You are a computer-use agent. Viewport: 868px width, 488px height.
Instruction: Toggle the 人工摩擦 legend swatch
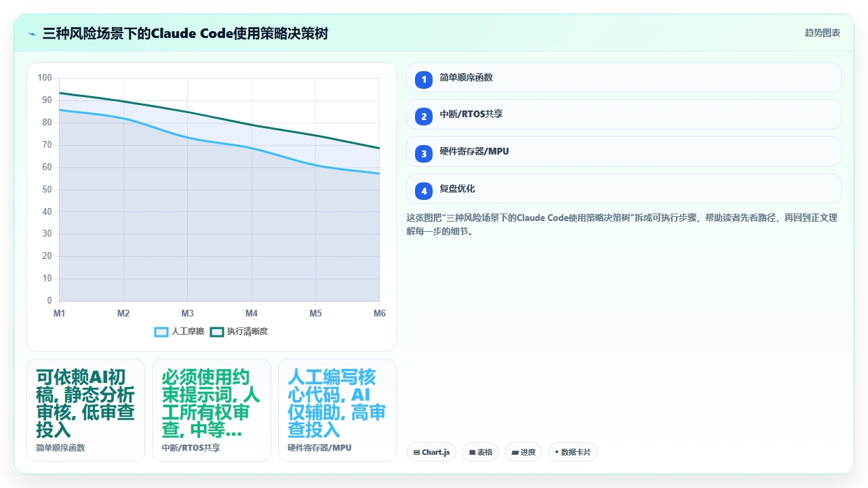[161, 332]
